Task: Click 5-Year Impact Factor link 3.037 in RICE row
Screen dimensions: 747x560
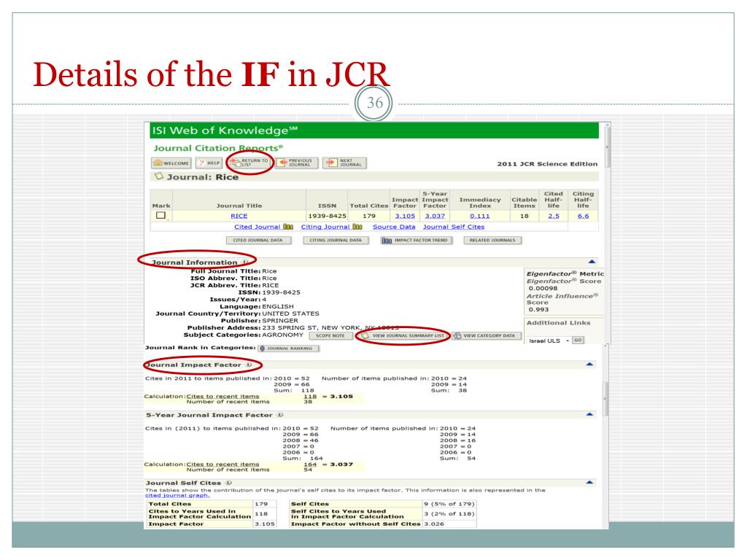Action: click(435, 216)
